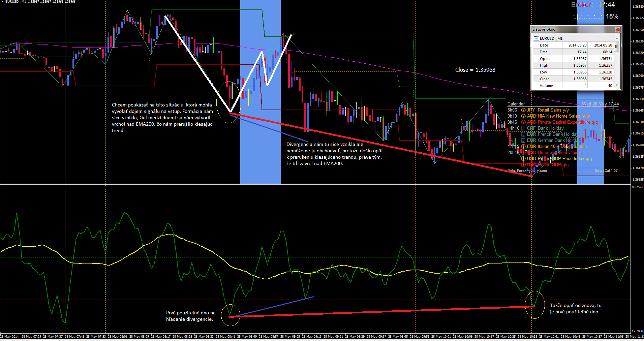Click the 'Takže opäť od znova' annotation text
The width and height of the screenshot is (644, 341).
click(x=576, y=309)
